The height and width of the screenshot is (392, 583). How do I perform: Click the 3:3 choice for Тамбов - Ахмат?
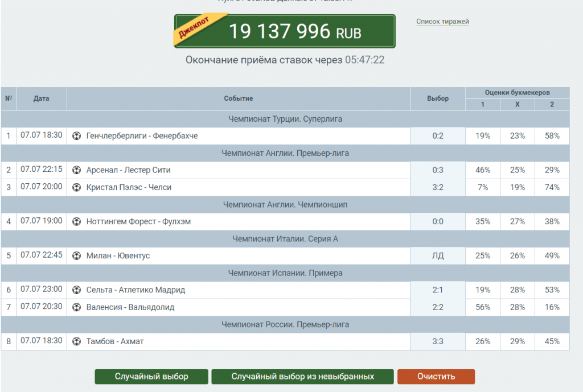pos(438,341)
